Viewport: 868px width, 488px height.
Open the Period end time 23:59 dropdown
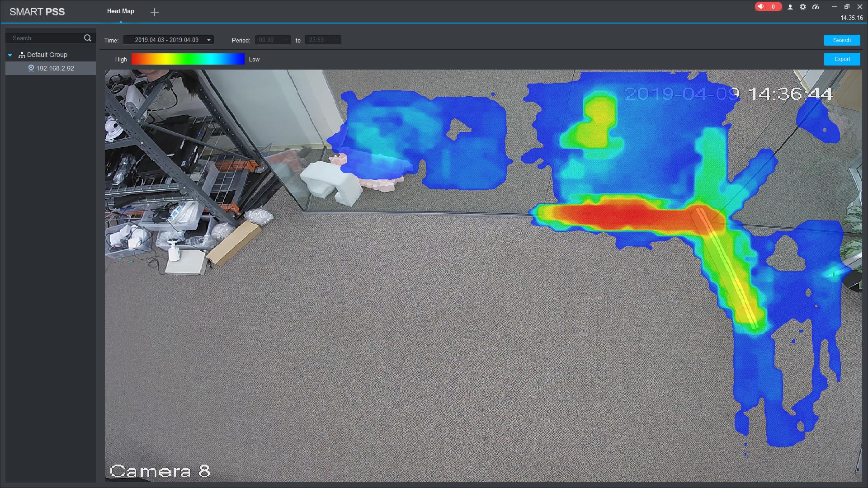click(x=323, y=40)
